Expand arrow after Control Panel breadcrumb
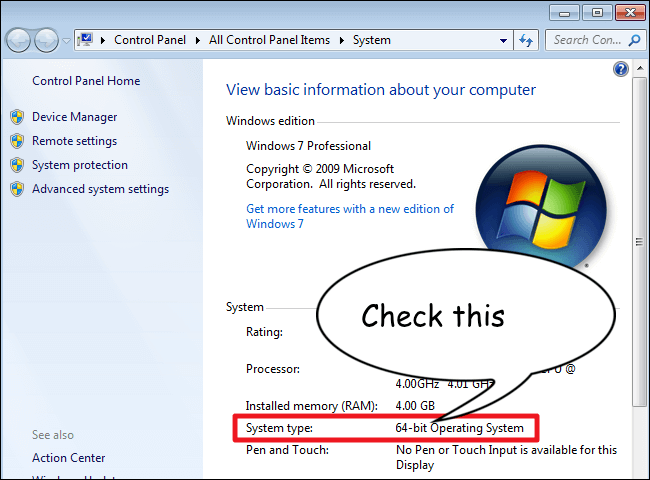Viewport: 650px width, 480px height. (x=197, y=40)
